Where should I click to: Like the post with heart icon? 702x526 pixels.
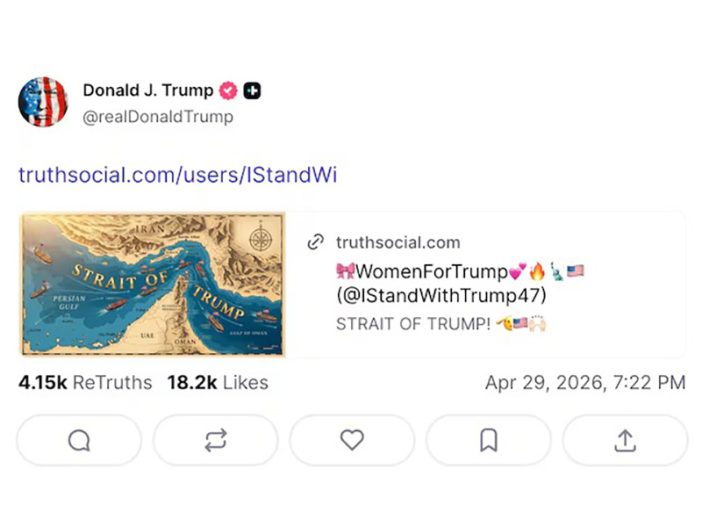(352, 440)
